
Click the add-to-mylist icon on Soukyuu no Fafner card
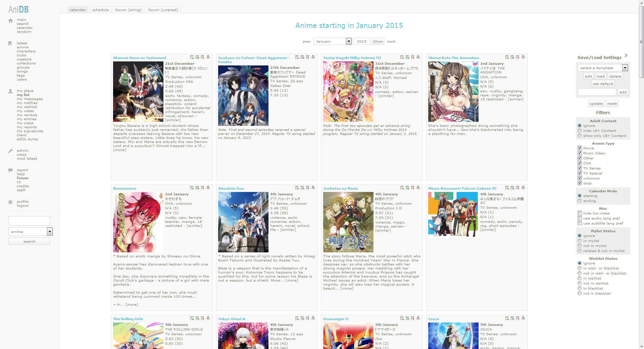tap(297, 57)
